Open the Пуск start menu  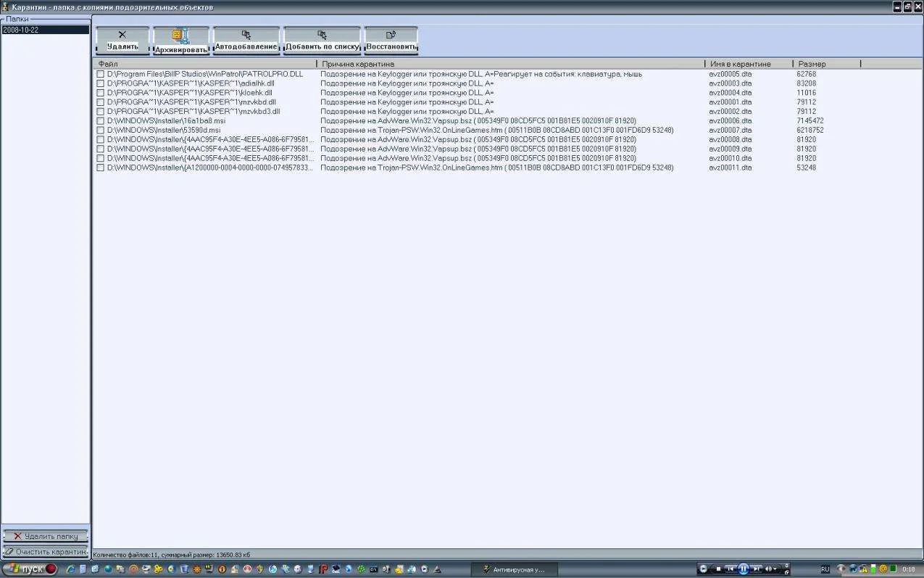pos(30,569)
